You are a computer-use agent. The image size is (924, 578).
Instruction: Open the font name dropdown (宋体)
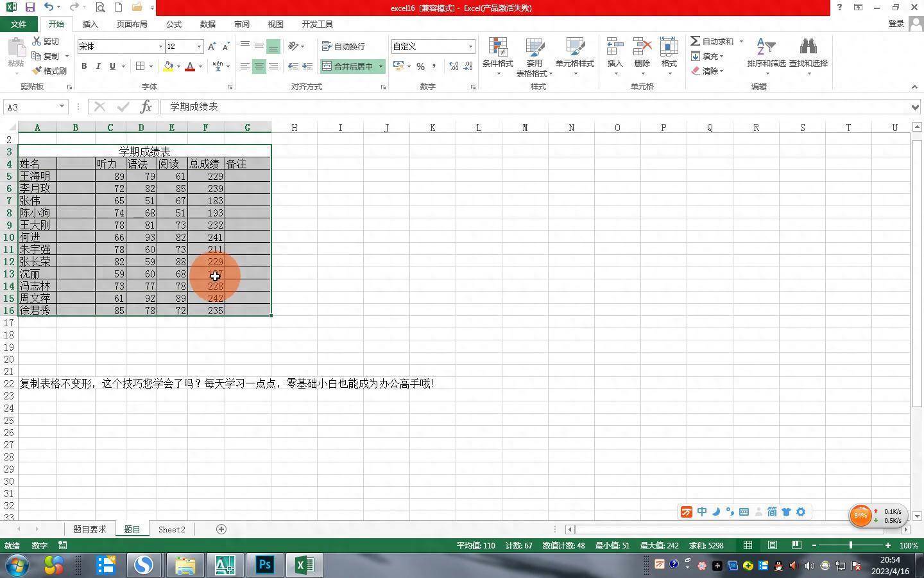(160, 46)
